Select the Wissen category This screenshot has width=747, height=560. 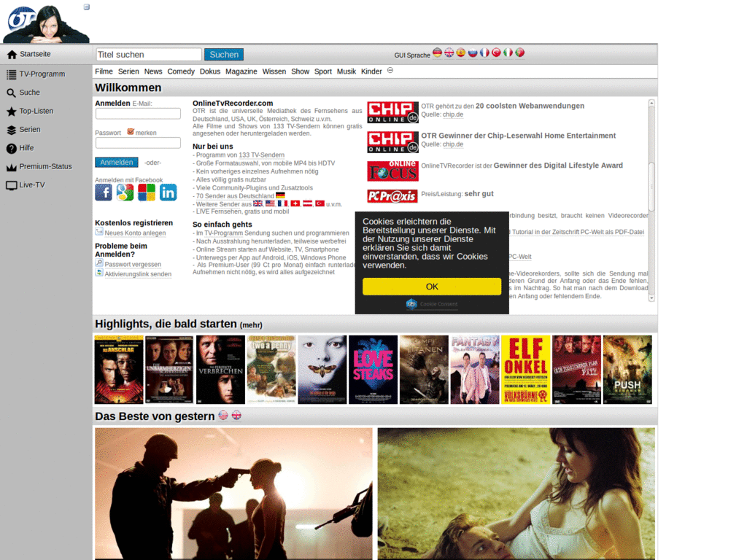point(274,71)
